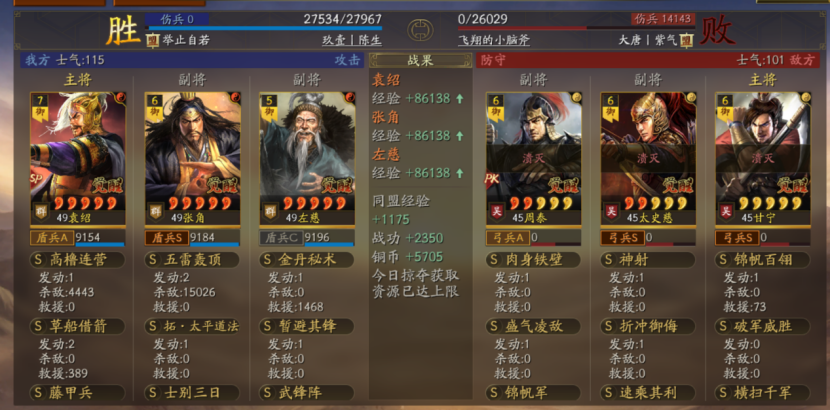The width and height of the screenshot is (830, 410).
Task: Click the PK badge on 周泰's portrait
Action: 492,178
